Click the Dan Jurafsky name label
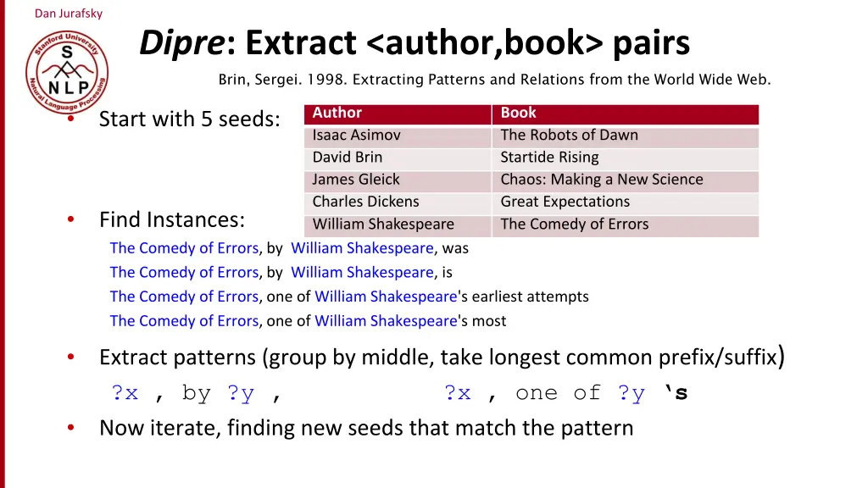The height and width of the screenshot is (488, 868). (x=69, y=14)
